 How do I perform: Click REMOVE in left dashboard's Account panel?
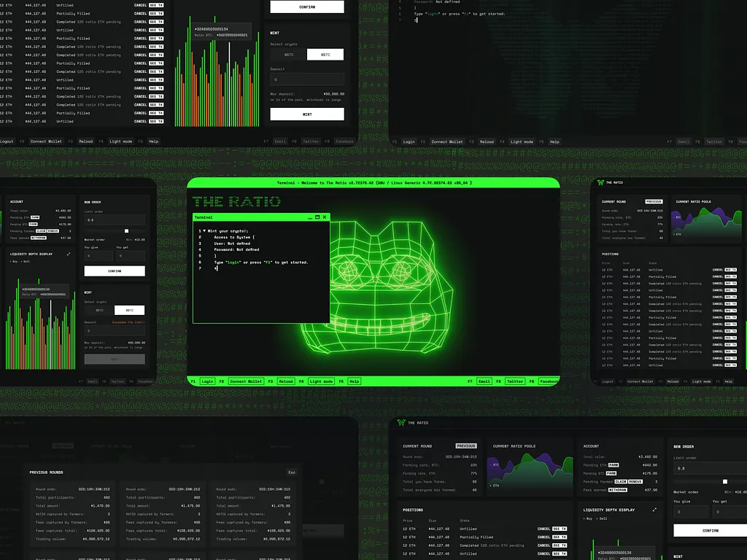tap(53, 231)
